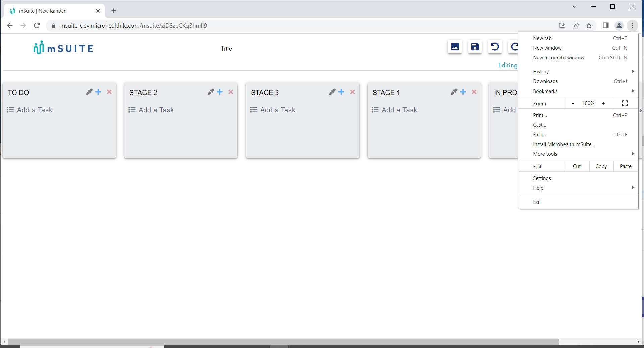Add a task to STAGE 2 using plus icon
Viewport: 644px width, 348px height.
(x=219, y=92)
